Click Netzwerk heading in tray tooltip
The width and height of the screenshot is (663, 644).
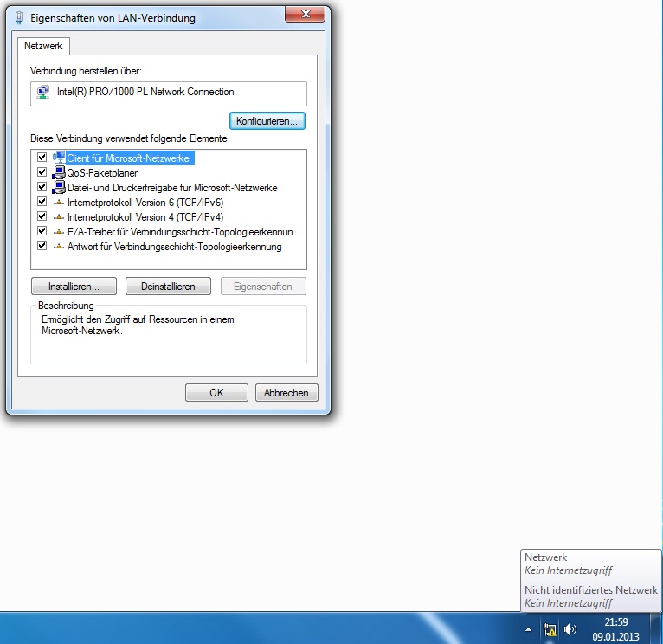pos(545,557)
